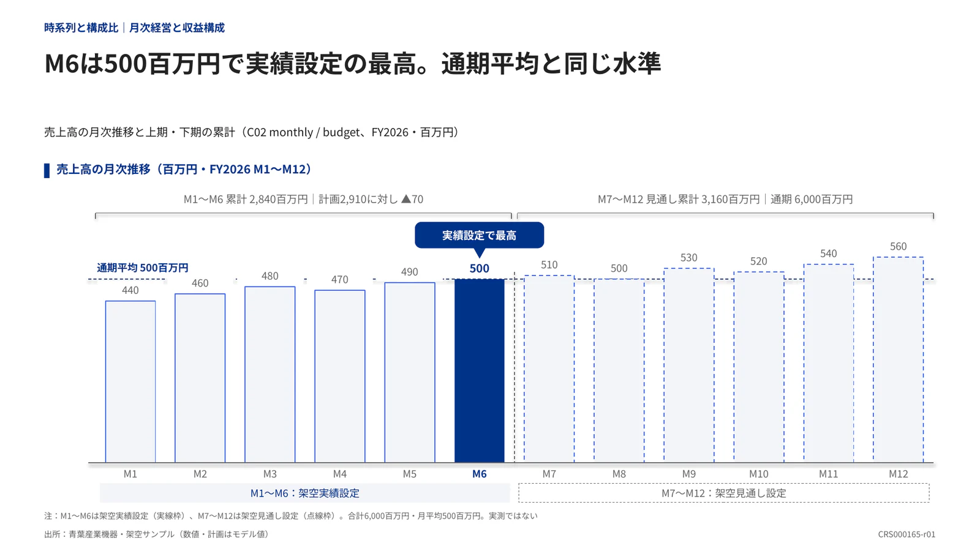Image resolution: width=980 pixels, height=551 pixels.
Task: Click the M6 axis label
Action: 480,474
